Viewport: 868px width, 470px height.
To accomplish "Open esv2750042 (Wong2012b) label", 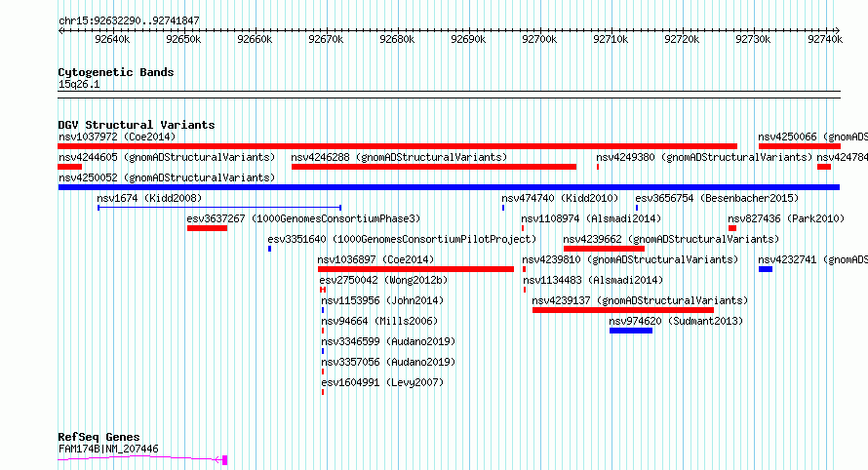I will (383, 280).
